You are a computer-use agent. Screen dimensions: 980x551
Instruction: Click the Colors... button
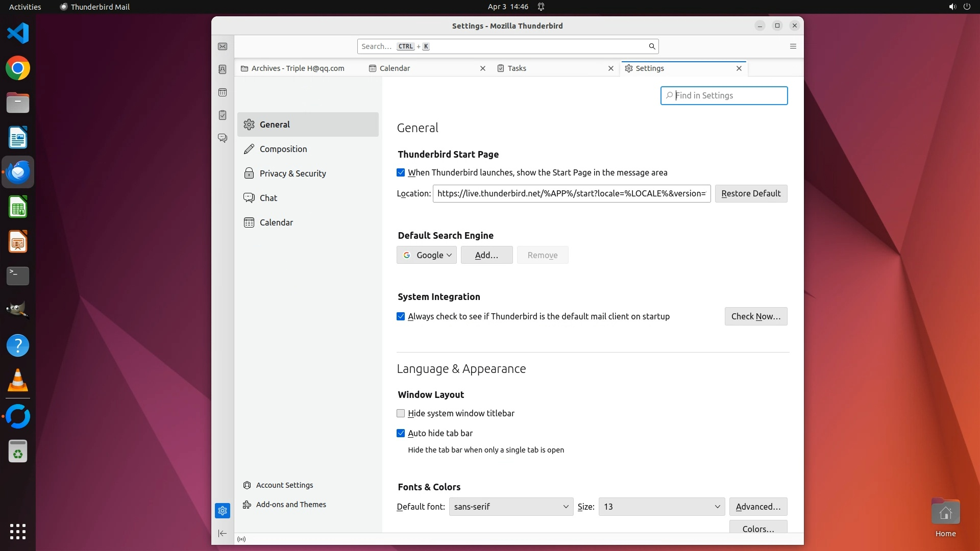click(758, 528)
